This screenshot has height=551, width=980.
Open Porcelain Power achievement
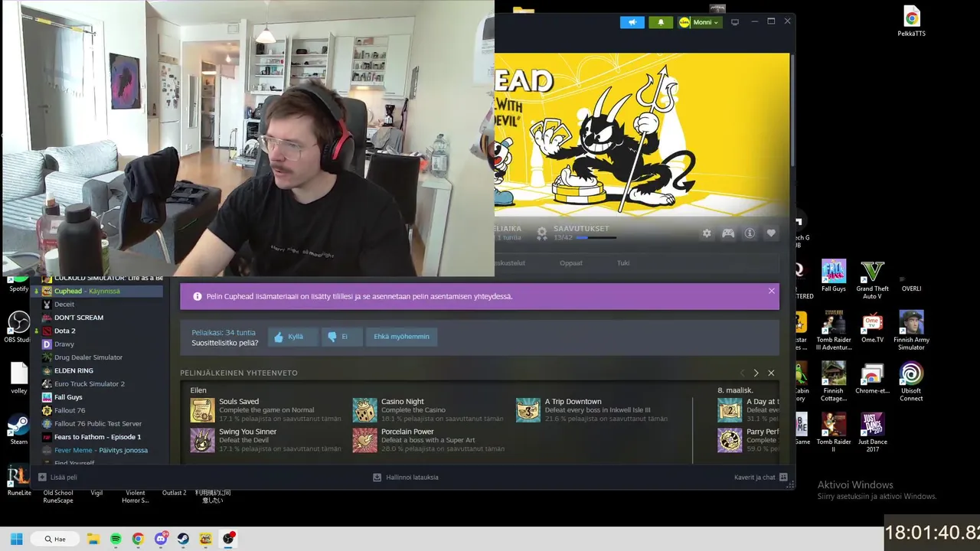click(428, 440)
